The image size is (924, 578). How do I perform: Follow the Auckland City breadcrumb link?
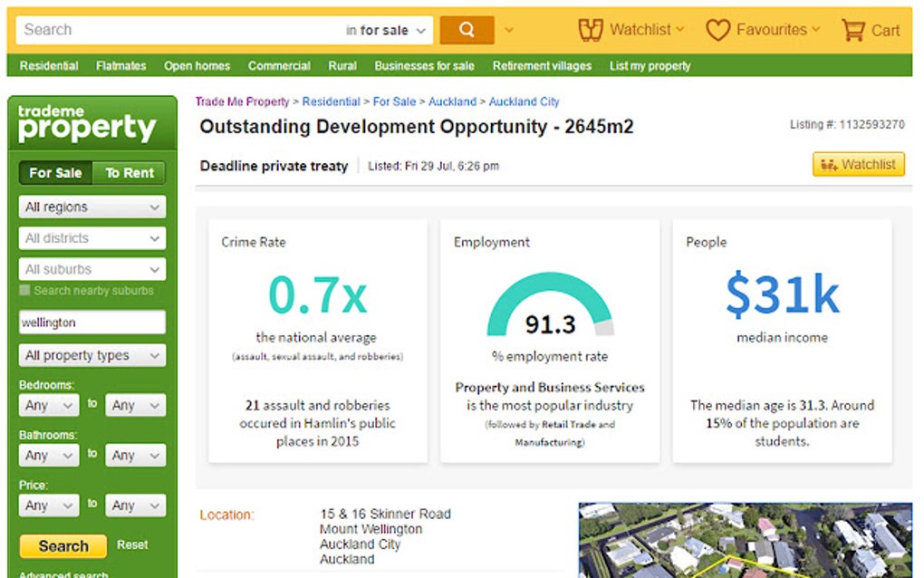[x=524, y=101]
